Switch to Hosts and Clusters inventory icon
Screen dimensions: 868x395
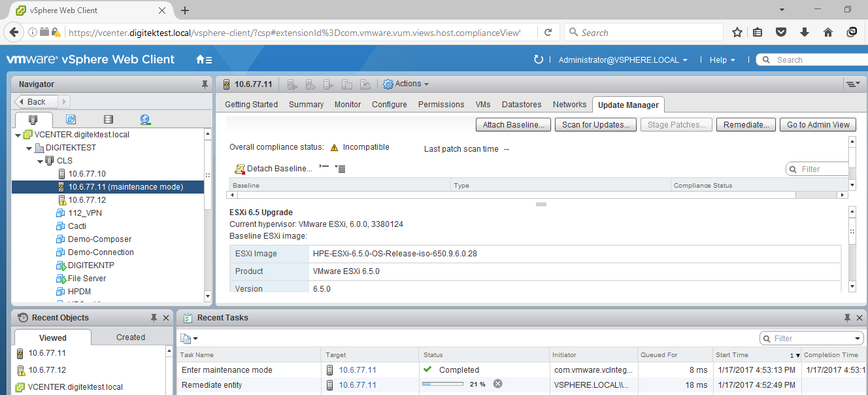33,120
